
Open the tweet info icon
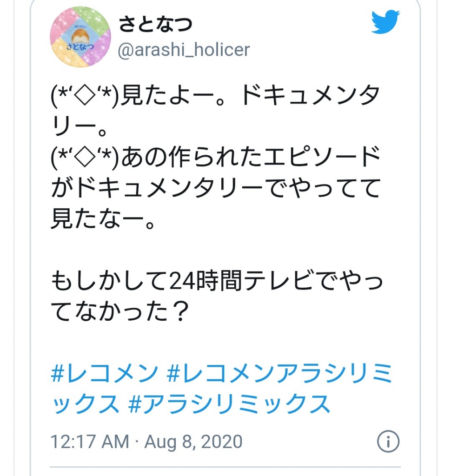388,441
